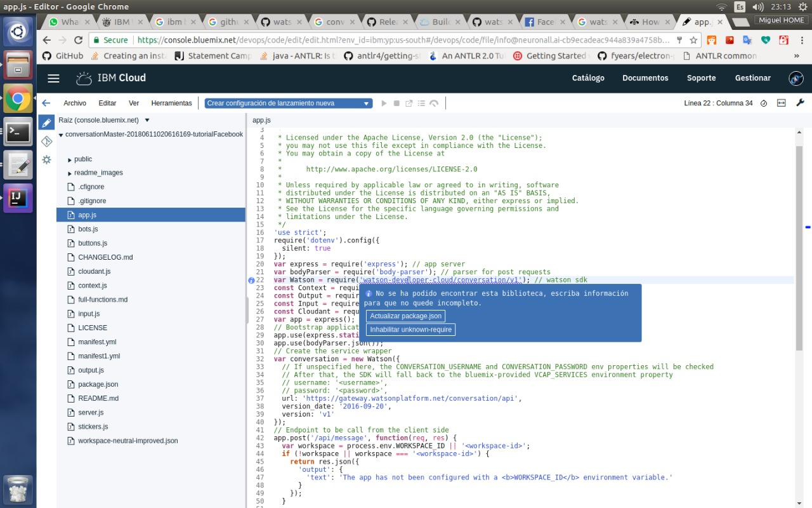The width and height of the screenshot is (812, 508).
Task: Click the user avatar in IBM Cloud header
Action: point(796,78)
